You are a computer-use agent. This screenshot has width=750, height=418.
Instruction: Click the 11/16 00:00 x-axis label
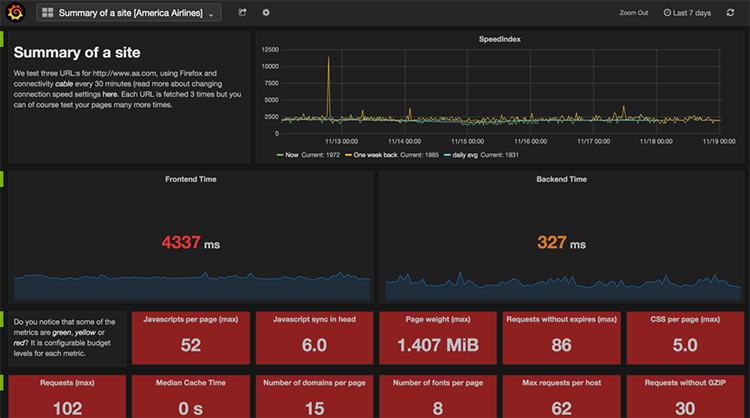[530, 142]
